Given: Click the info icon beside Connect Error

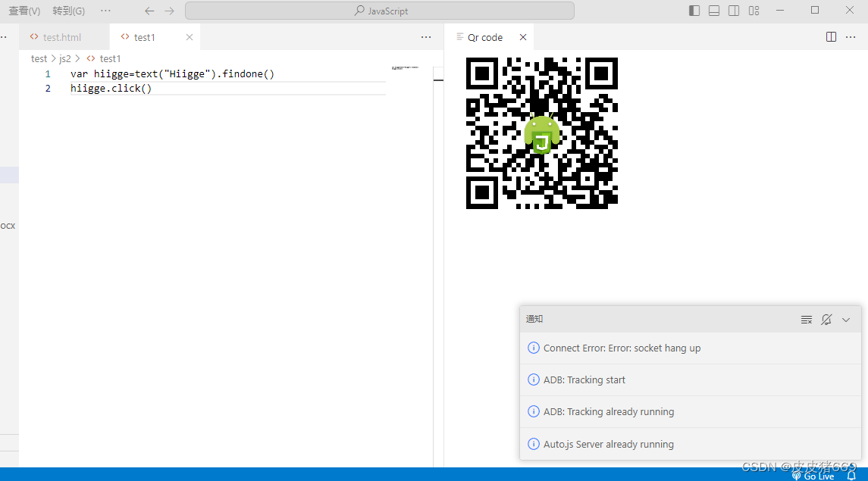Looking at the screenshot, I should pos(534,348).
